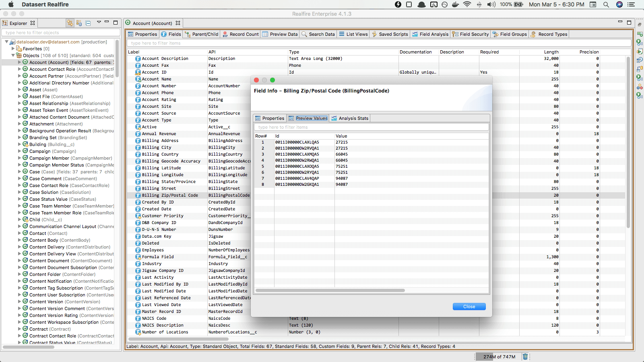Close the Explorer view tab
644x362 pixels.
point(33,23)
